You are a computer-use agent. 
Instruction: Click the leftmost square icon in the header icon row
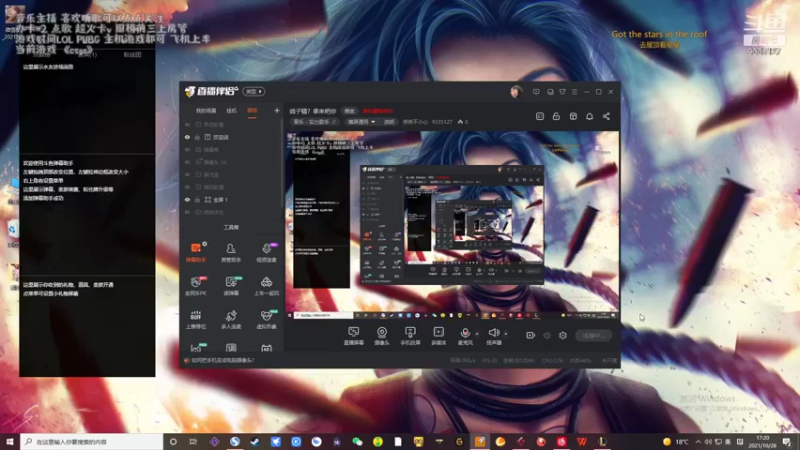tap(540, 116)
